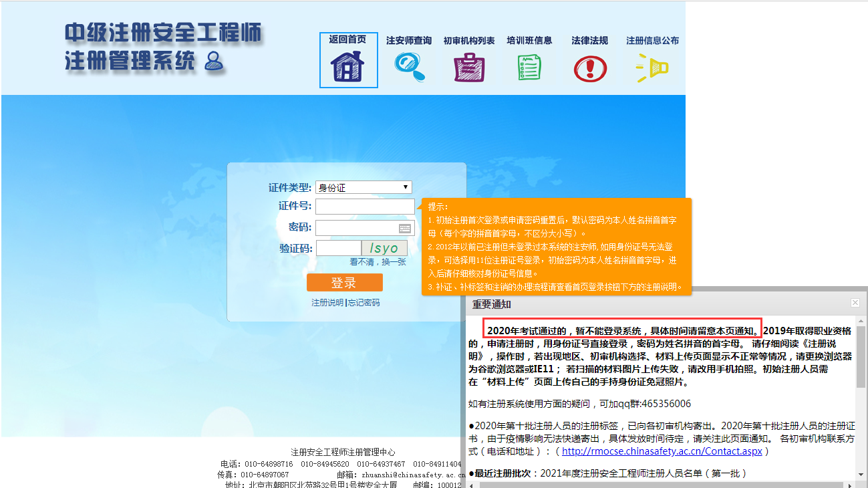Click the 验证码 text box
The width and height of the screenshot is (868, 488).
(338, 249)
